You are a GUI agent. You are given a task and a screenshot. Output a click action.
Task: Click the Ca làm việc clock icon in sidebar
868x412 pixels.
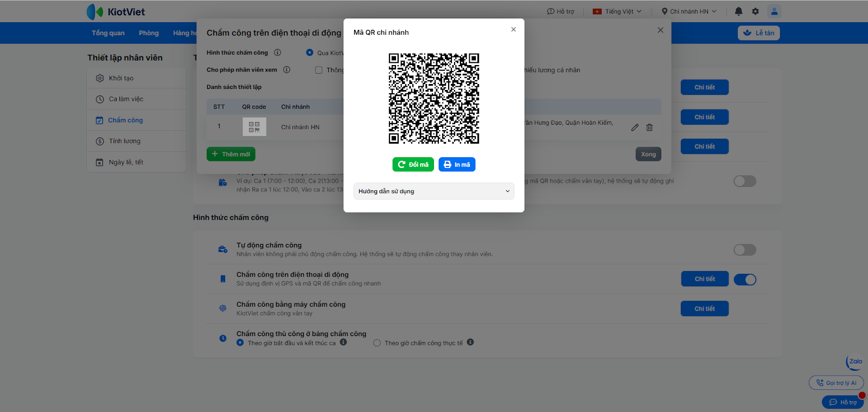[100, 99]
